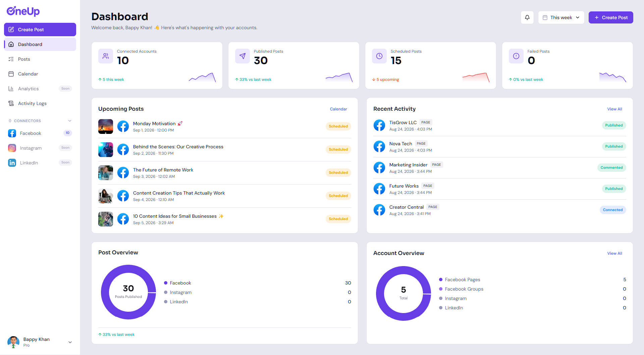Click Facebook icon beside Marketing Insider
Viewport: 644px width, 355px height.
[x=379, y=168]
